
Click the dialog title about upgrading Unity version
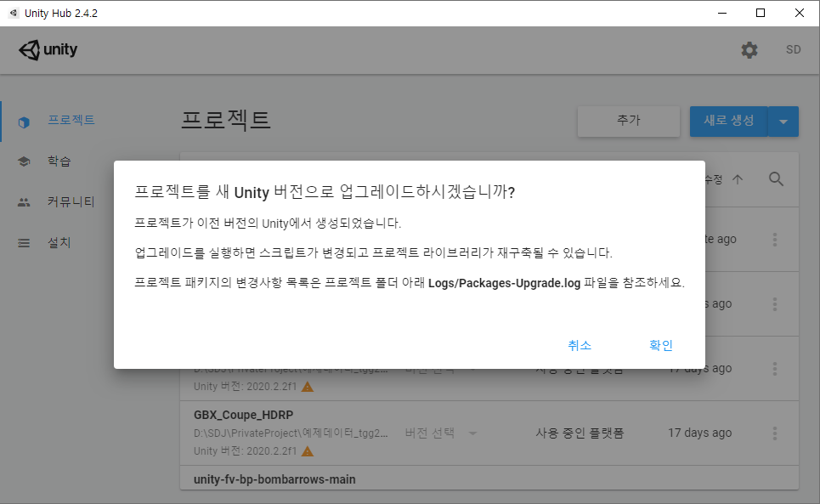coord(325,192)
